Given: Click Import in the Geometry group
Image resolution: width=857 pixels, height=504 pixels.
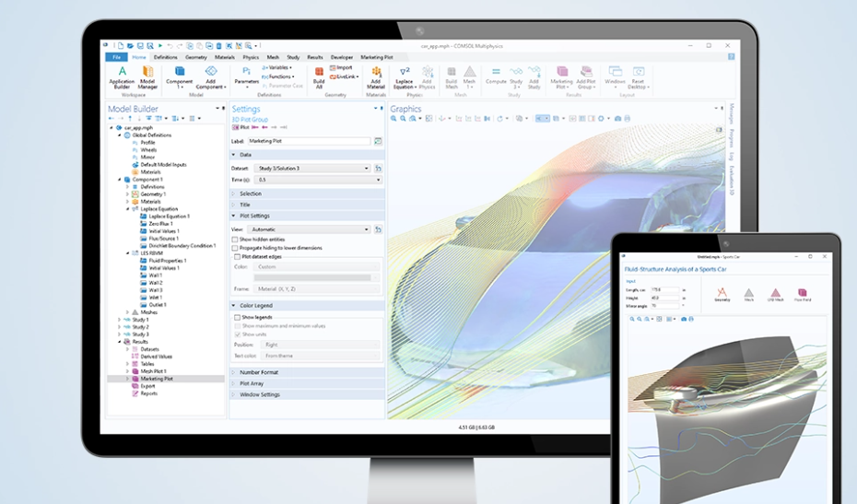Looking at the screenshot, I should (x=341, y=68).
